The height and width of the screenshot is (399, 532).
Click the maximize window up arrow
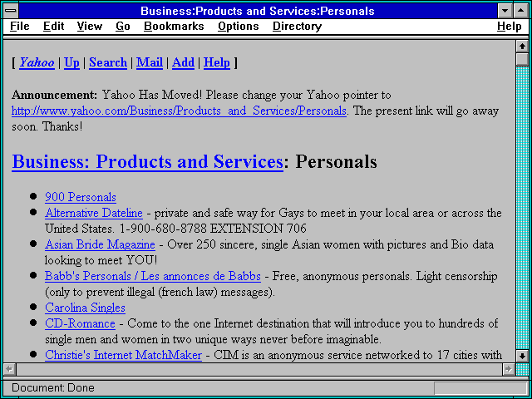point(520,11)
